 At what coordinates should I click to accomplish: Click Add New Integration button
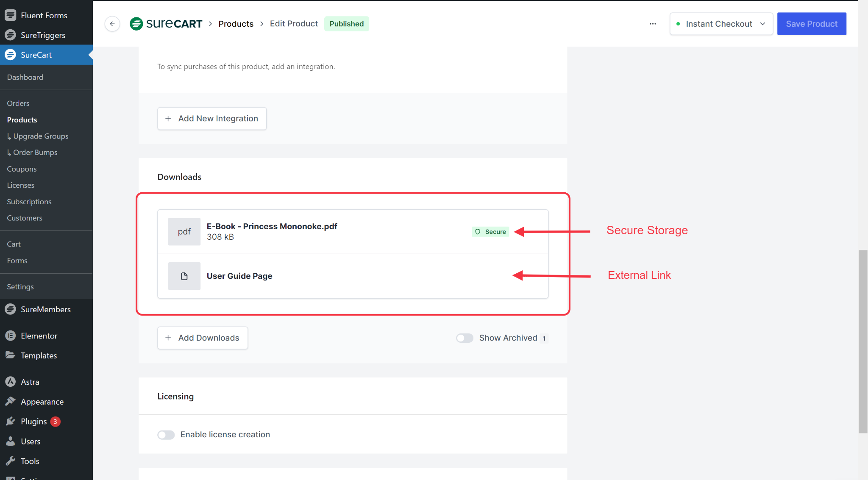click(x=212, y=119)
